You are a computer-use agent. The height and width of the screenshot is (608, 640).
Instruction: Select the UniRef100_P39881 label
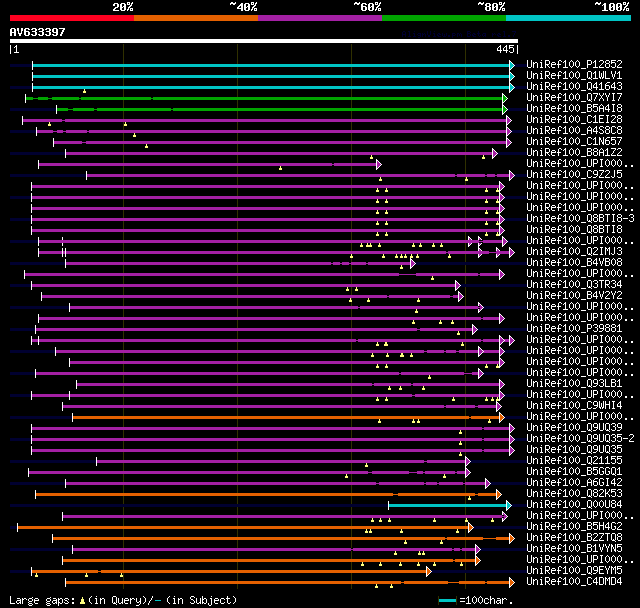pos(574,329)
